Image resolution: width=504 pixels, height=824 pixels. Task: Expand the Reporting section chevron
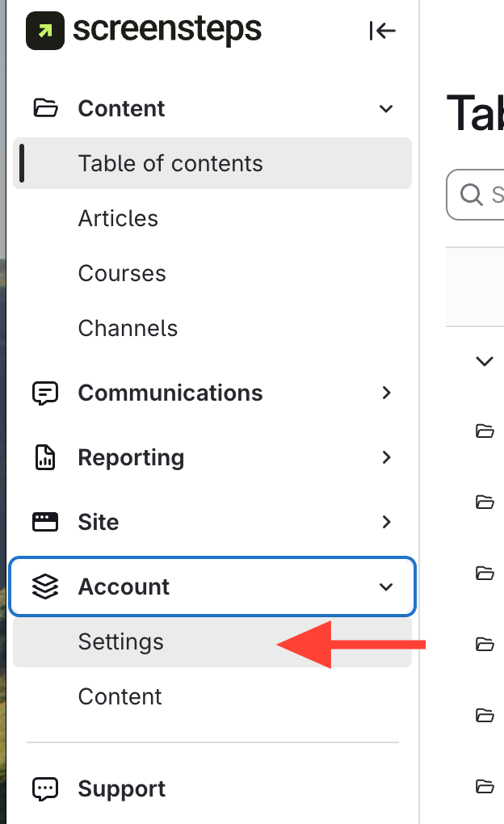[x=386, y=457]
